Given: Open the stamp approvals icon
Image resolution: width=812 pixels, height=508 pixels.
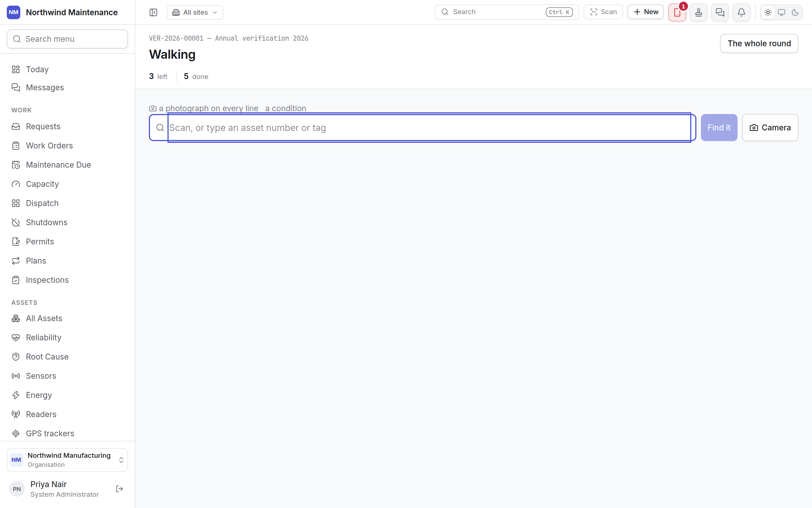Looking at the screenshot, I should point(699,12).
